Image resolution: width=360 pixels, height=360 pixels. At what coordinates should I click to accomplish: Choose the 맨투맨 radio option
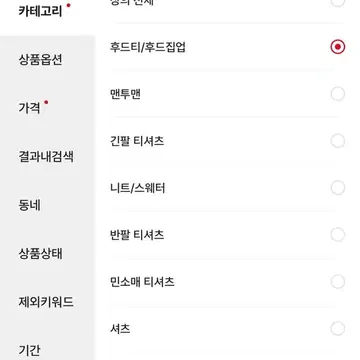click(x=338, y=94)
